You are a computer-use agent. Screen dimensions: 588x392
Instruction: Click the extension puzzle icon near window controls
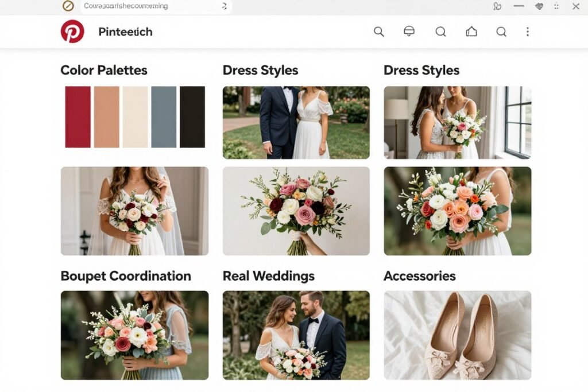point(497,7)
